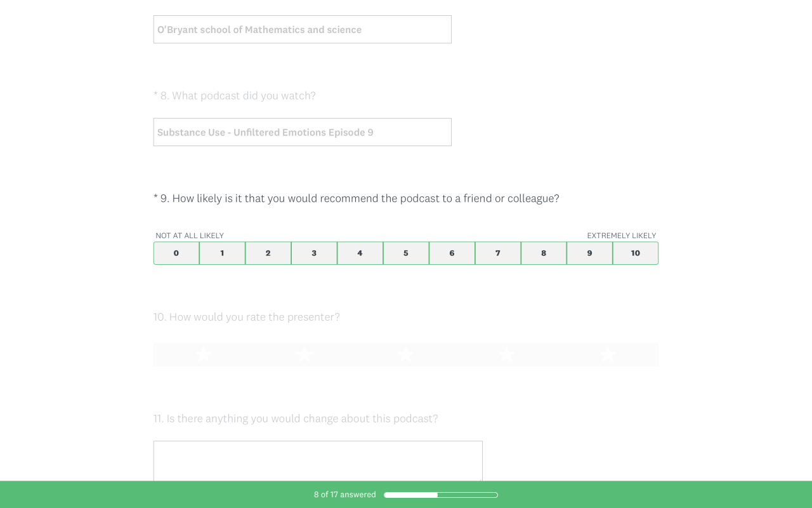Select 10 extremely likely option

click(x=636, y=253)
